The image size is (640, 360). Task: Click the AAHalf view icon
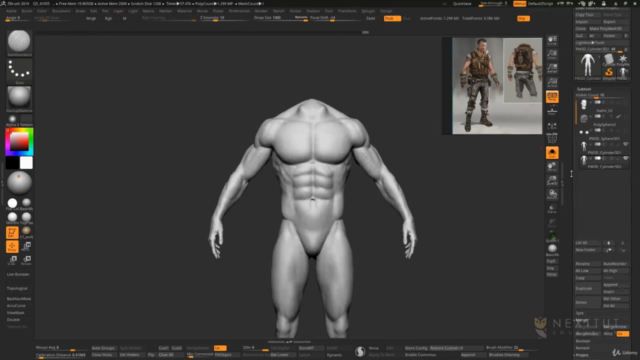[552, 68]
